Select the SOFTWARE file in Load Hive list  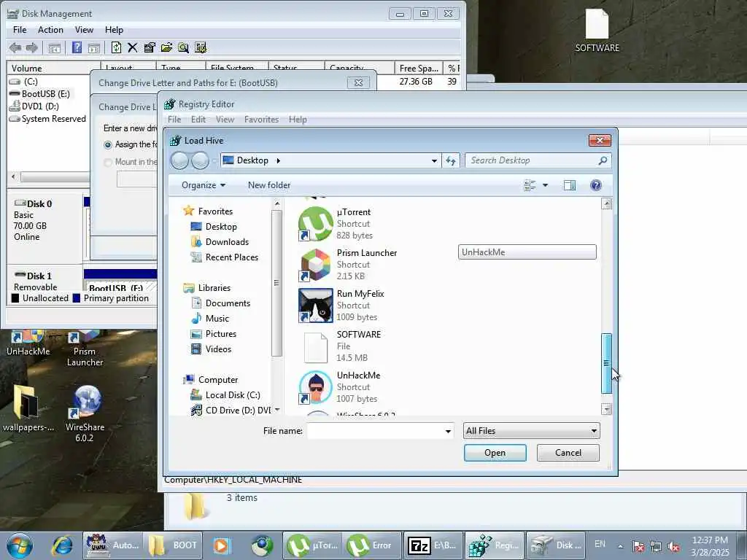(354, 346)
